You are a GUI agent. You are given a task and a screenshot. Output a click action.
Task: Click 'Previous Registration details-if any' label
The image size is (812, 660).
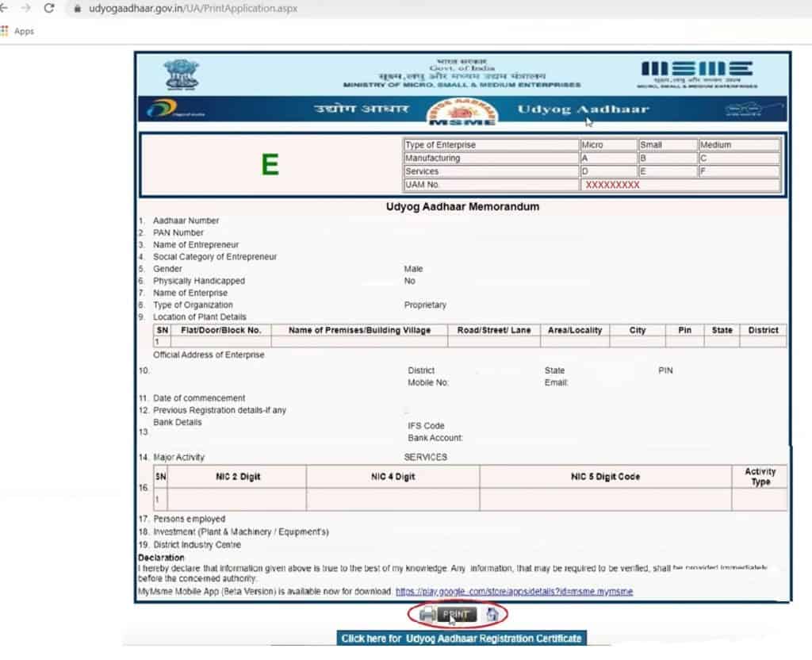(x=220, y=410)
